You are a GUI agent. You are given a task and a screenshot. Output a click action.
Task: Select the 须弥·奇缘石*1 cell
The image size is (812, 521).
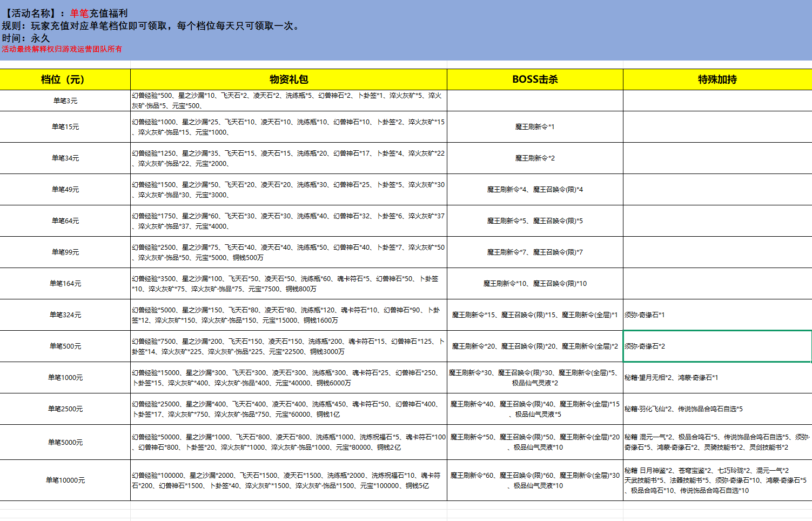click(717, 315)
